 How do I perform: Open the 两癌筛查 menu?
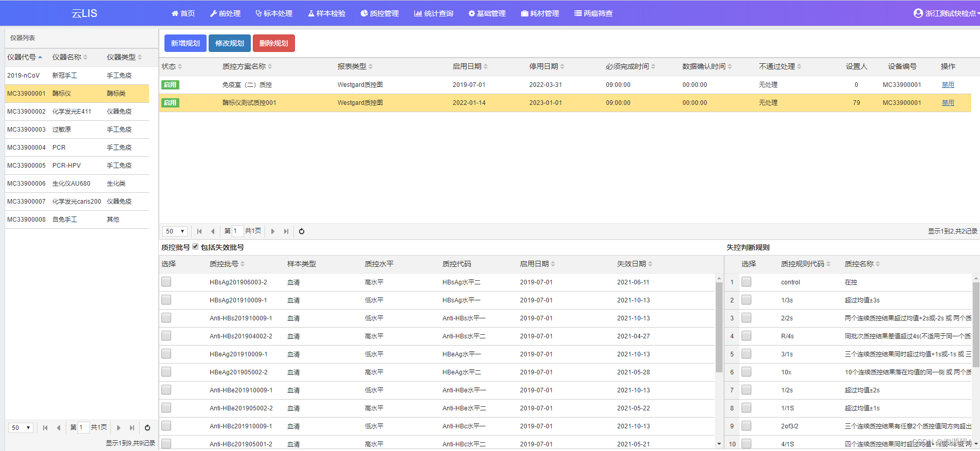[x=594, y=13]
